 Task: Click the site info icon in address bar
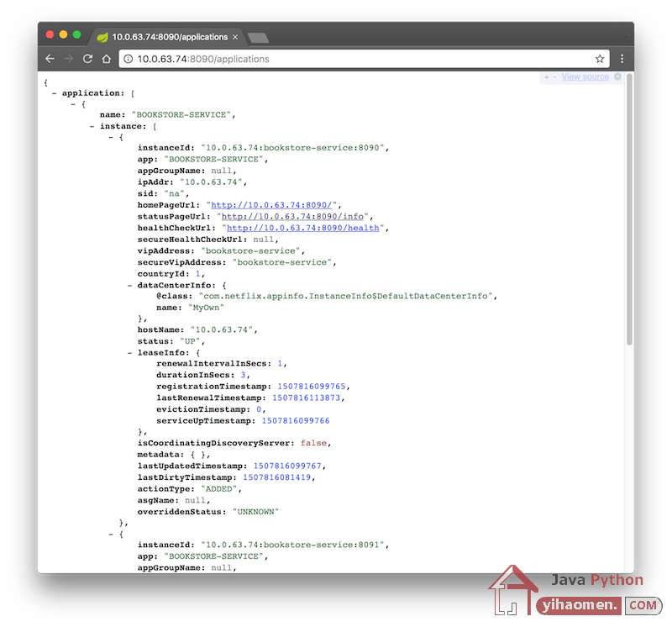click(128, 59)
